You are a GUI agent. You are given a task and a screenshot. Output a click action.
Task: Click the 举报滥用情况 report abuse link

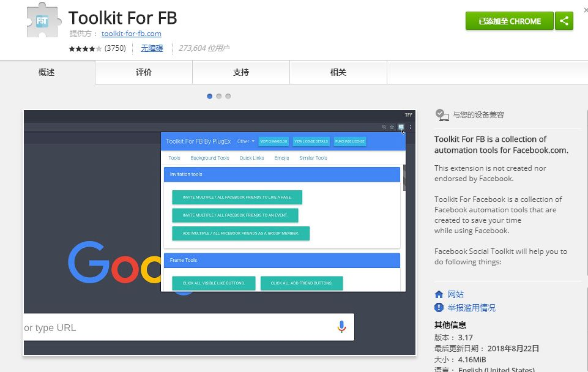(x=471, y=308)
